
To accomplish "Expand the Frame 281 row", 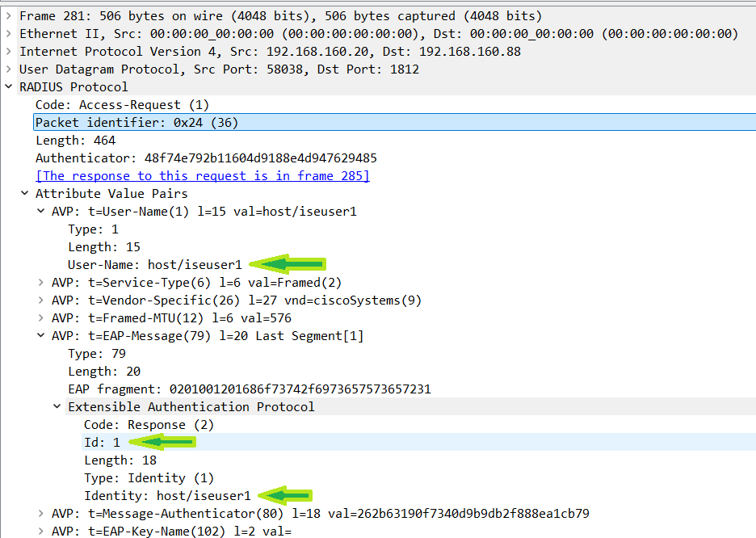I will (x=8, y=16).
